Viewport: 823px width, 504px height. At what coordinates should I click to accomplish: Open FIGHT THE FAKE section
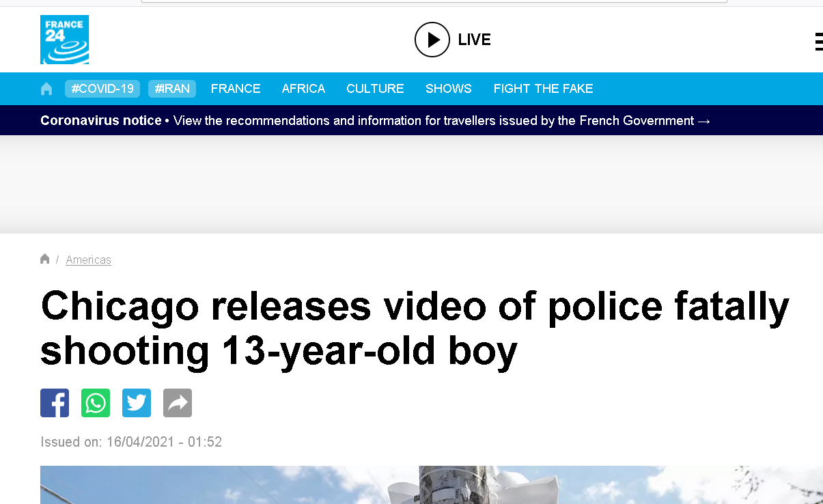click(x=543, y=89)
